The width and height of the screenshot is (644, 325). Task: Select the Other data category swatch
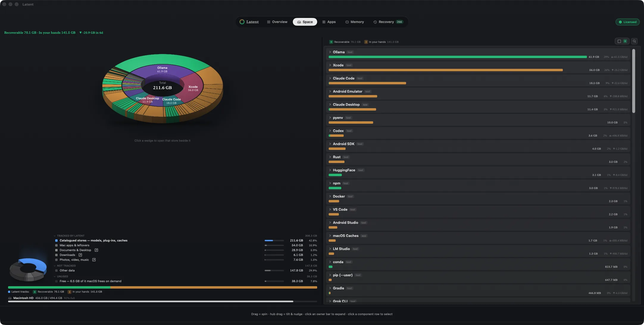coord(56,271)
